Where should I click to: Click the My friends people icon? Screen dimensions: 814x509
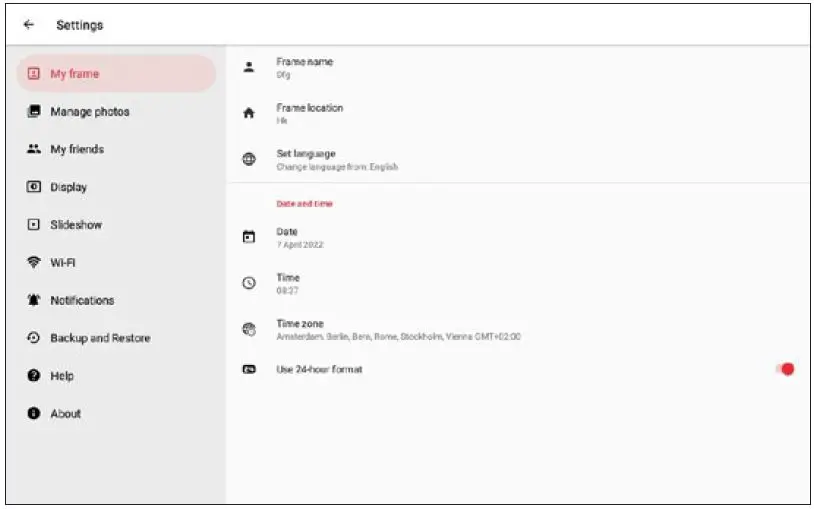coord(33,149)
